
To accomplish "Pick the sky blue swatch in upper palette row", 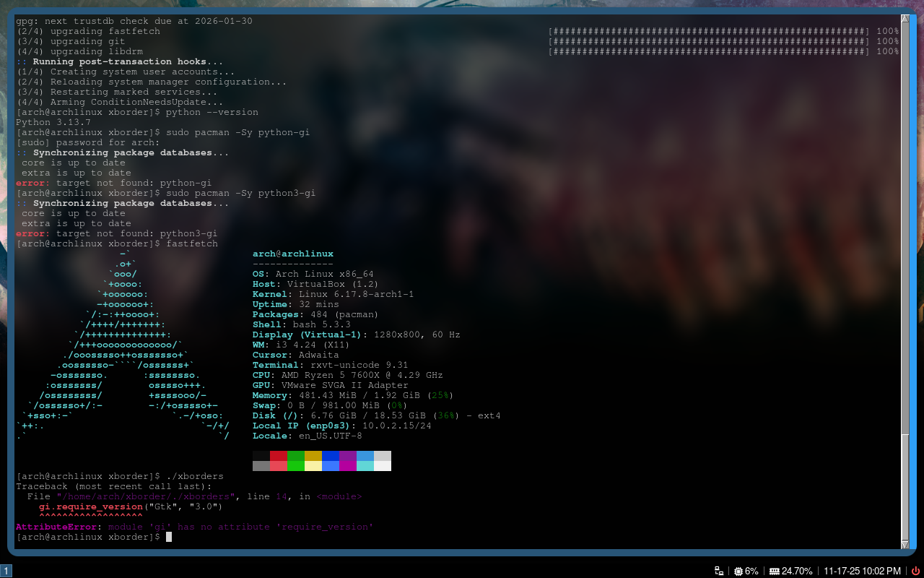I will tap(365, 456).
